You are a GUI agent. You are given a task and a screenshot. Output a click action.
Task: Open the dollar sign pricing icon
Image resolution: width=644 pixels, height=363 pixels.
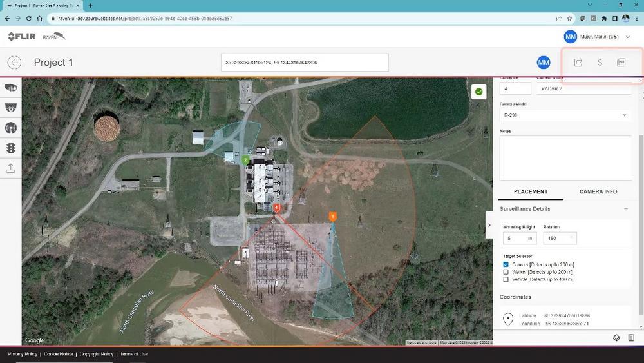point(600,63)
